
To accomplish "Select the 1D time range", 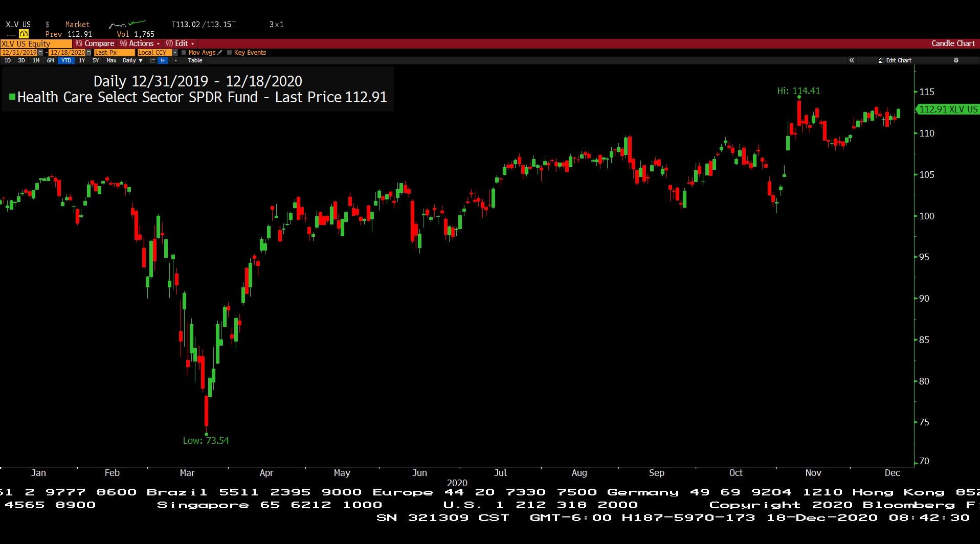I will tap(7, 60).
